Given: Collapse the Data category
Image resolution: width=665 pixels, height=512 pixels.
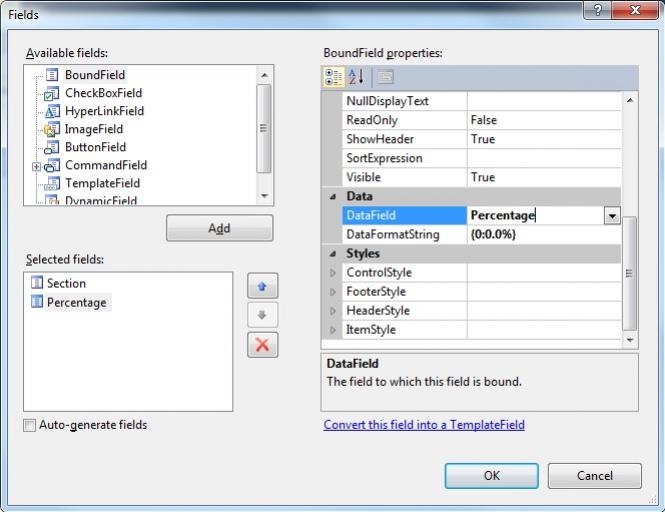Looking at the screenshot, I should click(333, 196).
